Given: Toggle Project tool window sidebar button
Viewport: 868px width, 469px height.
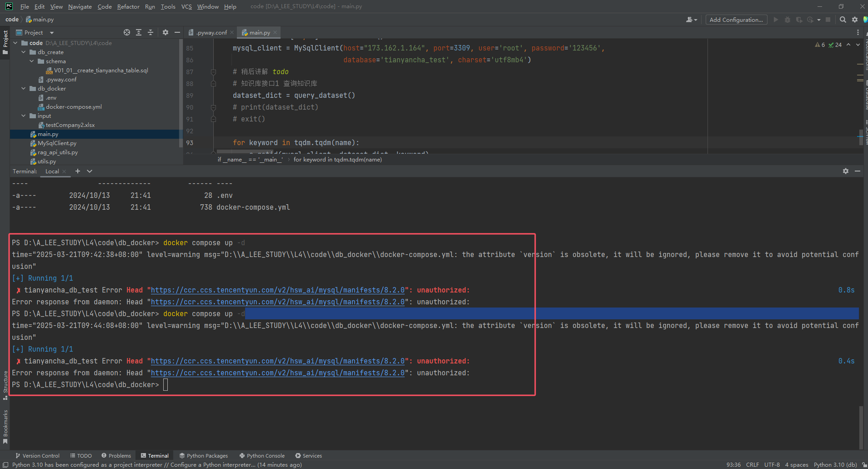Looking at the screenshot, I should pyautogui.click(x=5, y=42).
